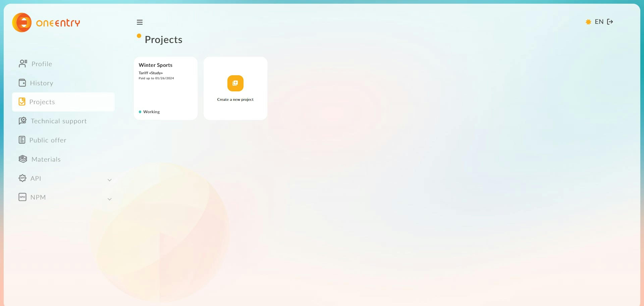Click the OneEntry logo icon

coord(21,22)
